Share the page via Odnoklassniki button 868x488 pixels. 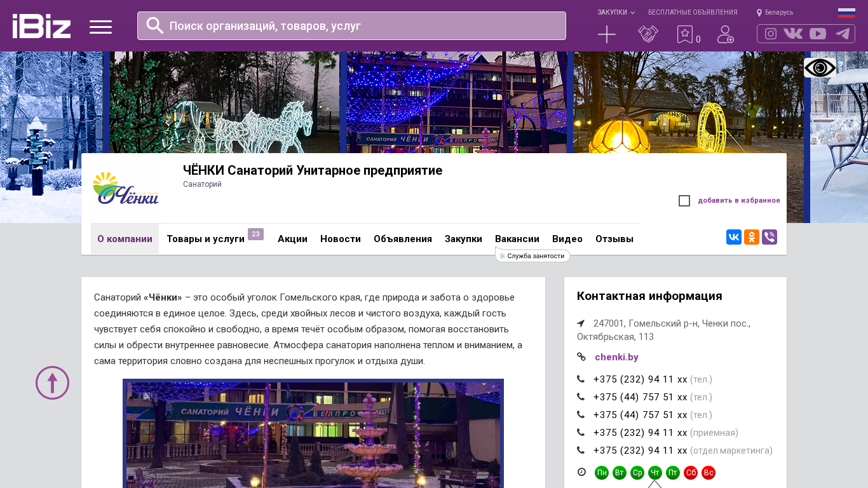(x=752, y=237)
